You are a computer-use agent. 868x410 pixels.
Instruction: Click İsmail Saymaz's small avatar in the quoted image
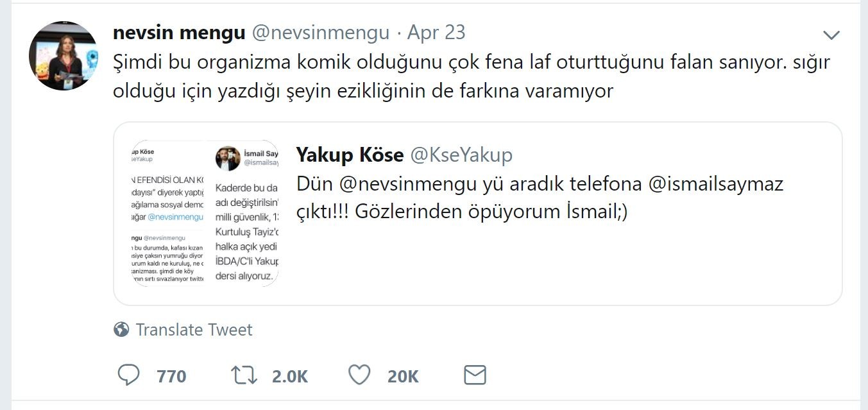click(x=228, y=158)
